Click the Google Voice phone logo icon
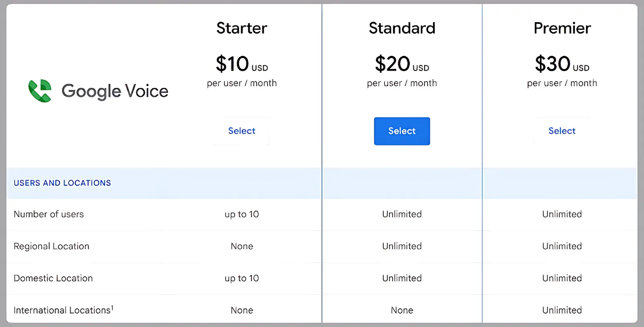This screenshot has height=327, width=644. (40, 91)
